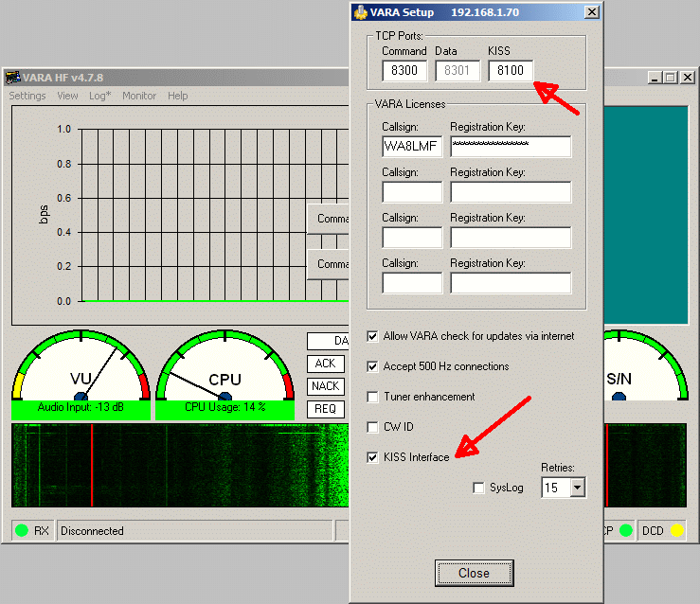Open the Retries dropdown list
Image resolution: width=700 pixels, height=604 pixels.
coord(577,488)
